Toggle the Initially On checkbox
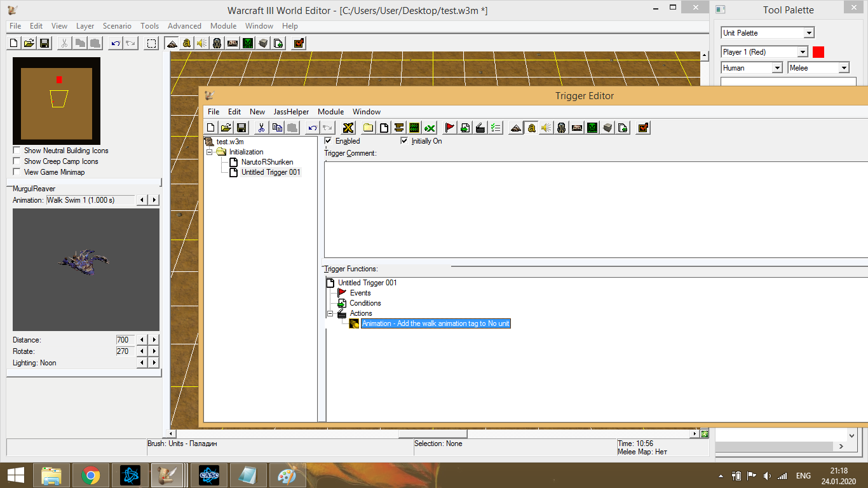Image resolution: width=868 pixels, height=488 pixels. [404, 141]
